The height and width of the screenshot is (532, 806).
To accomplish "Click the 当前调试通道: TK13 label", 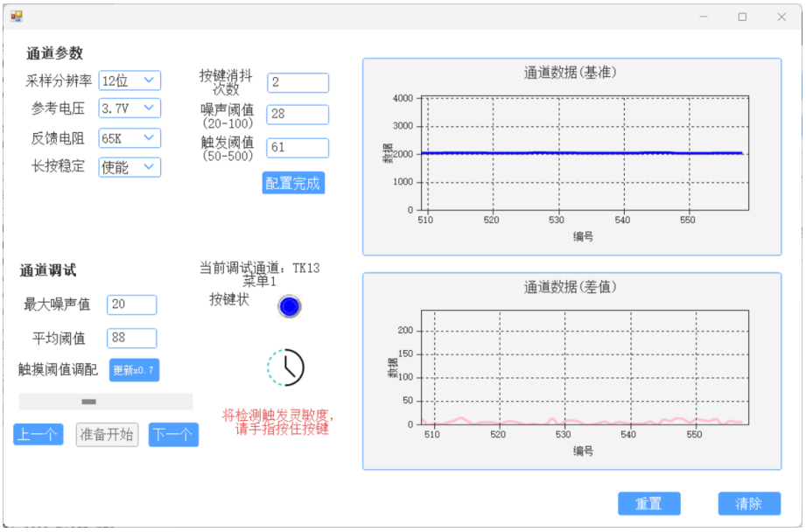I will click(x=260, y=268).
